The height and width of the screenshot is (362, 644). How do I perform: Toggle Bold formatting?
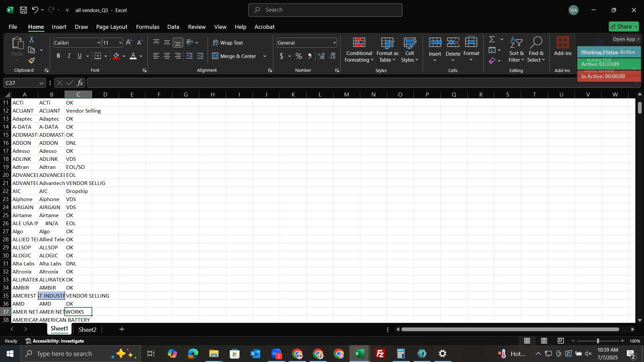click(x=58, y=56)
